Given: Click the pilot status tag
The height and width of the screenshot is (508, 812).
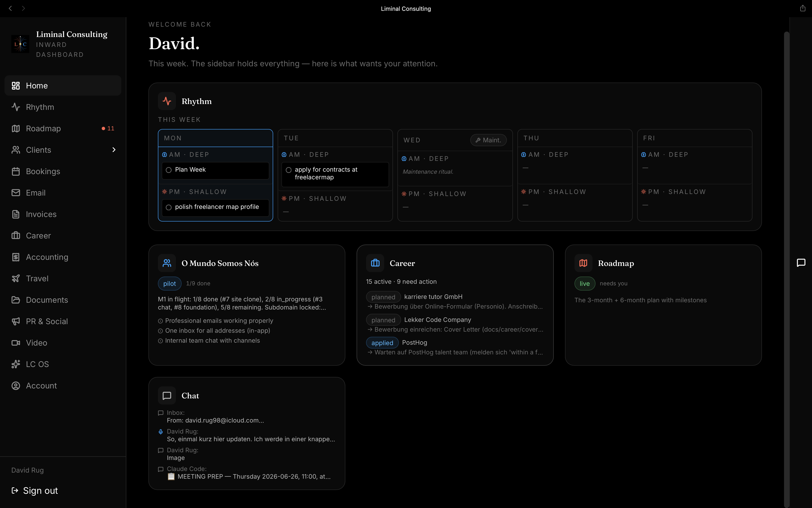Looking at the screenshot, I should 170,284.
